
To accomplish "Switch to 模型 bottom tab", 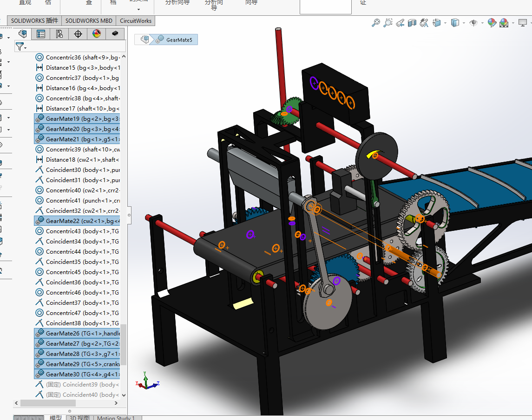I will (x=56, y=418).
